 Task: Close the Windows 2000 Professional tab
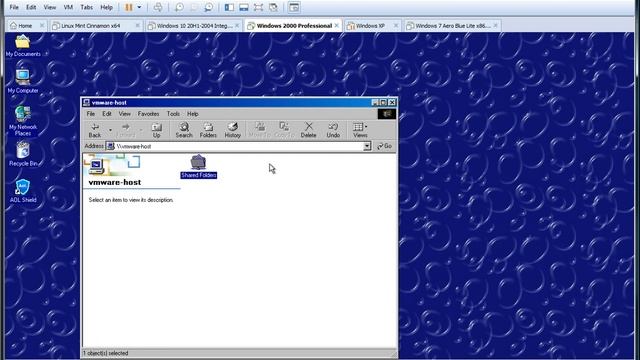click(x=337, y=26)
